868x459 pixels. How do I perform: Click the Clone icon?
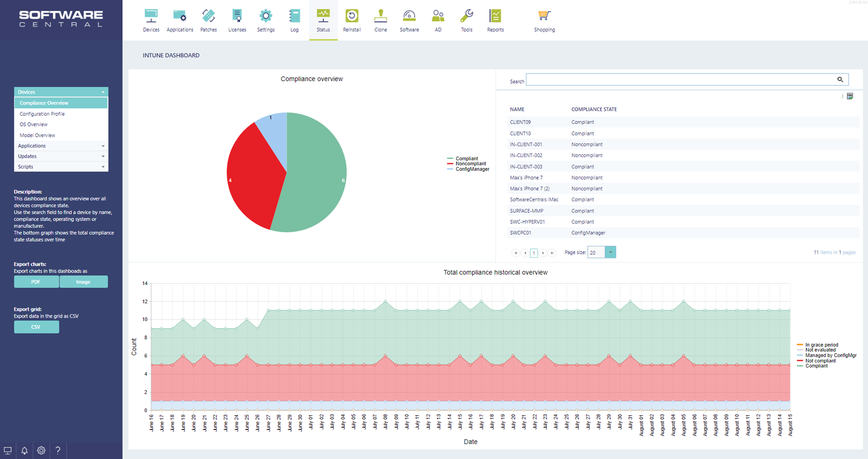tap(380, 21)
